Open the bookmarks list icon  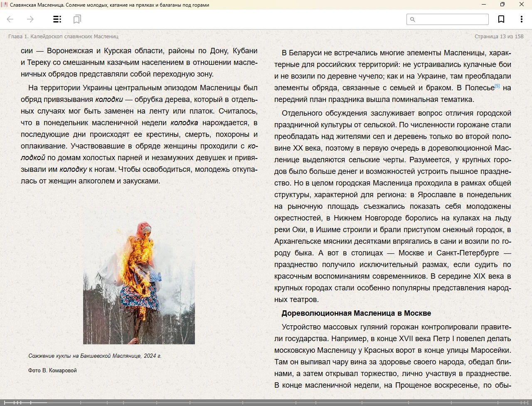(x=77, y=19)
